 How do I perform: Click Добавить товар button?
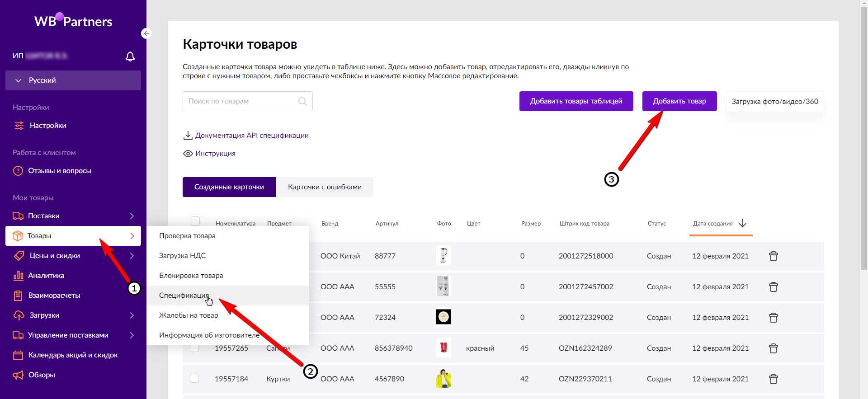pos(679,101)
